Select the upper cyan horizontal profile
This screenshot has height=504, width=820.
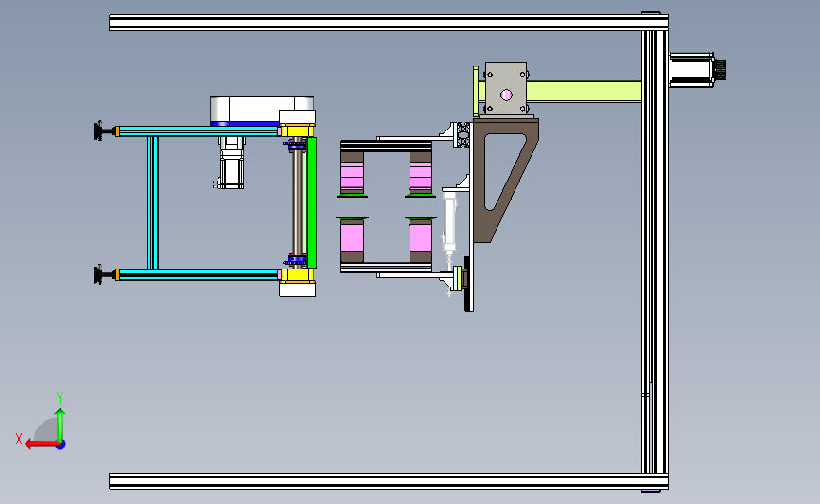click(x=199, y=131)
